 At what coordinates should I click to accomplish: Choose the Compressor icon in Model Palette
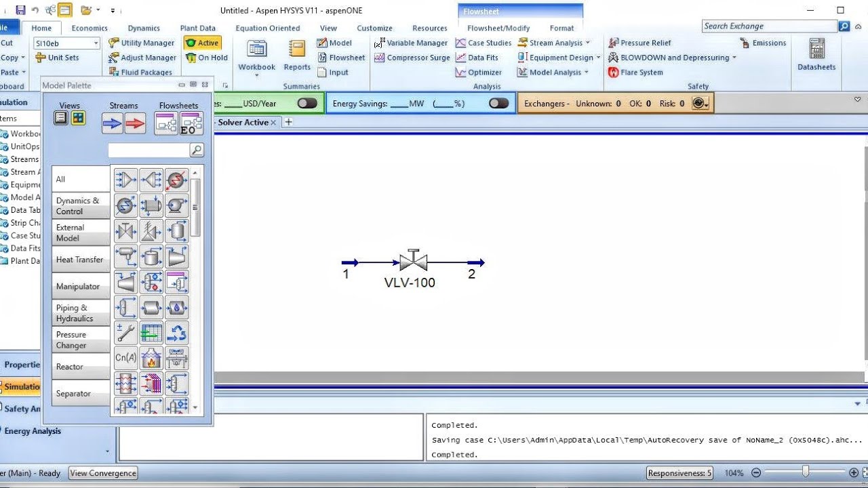click(x=177, y=256)
